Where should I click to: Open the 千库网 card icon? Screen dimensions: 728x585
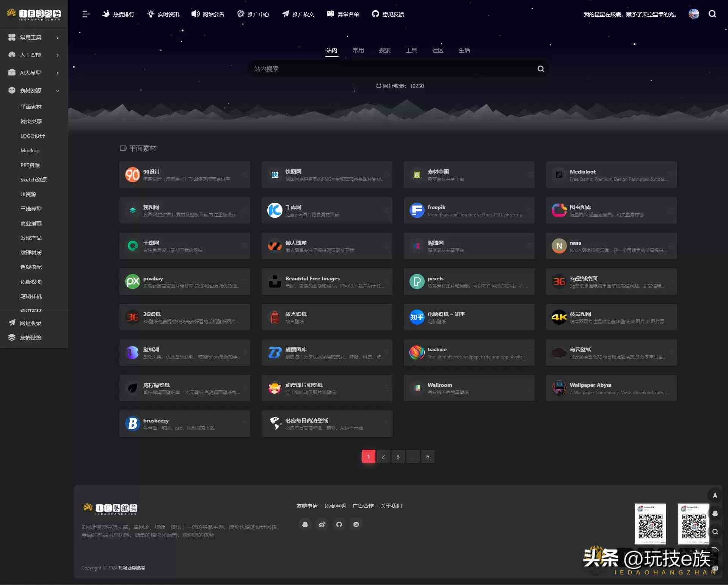point(275,210)
